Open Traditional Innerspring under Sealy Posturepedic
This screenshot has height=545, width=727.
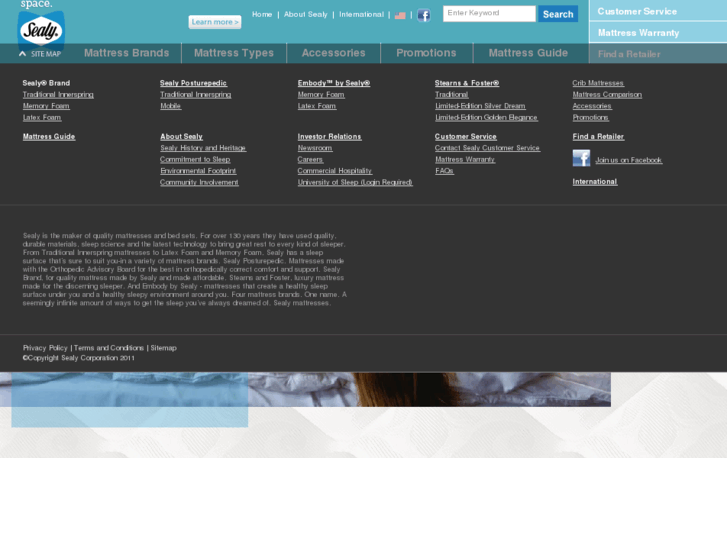coord(195,95)
